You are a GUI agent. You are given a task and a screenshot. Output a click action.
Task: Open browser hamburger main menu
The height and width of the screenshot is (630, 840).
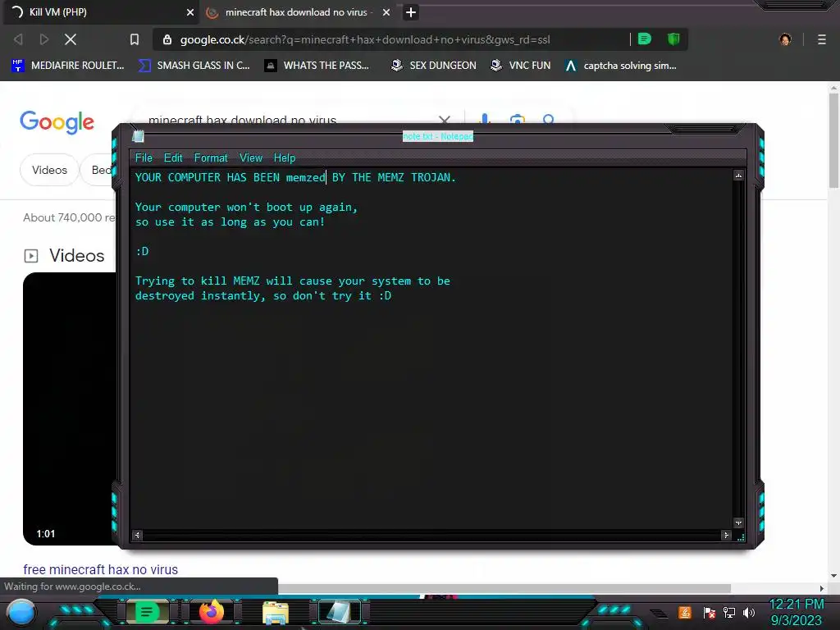[822, 39]
